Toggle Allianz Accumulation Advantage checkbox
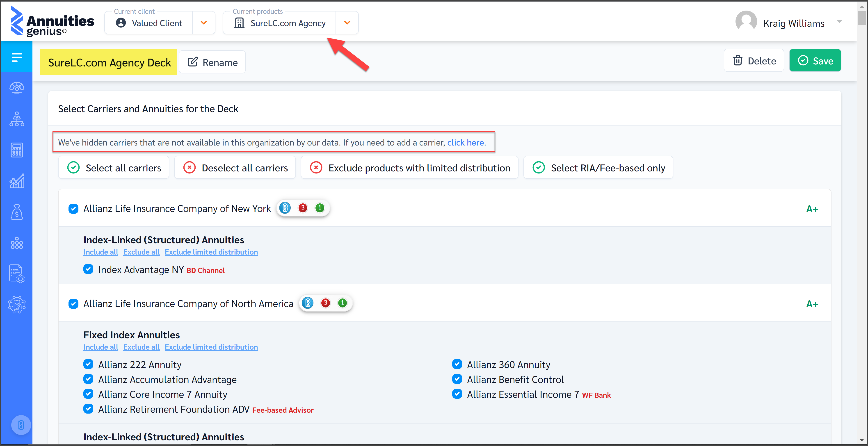Viewport: 868px width, 446px height. (x=88, y=379)
